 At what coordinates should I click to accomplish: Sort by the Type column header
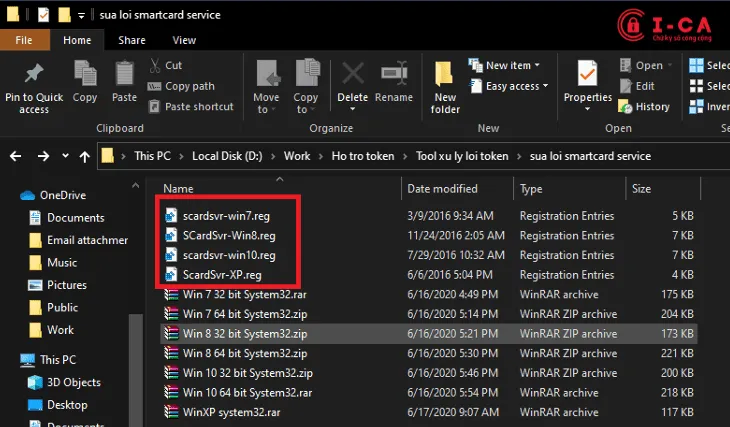click(531, 189)
